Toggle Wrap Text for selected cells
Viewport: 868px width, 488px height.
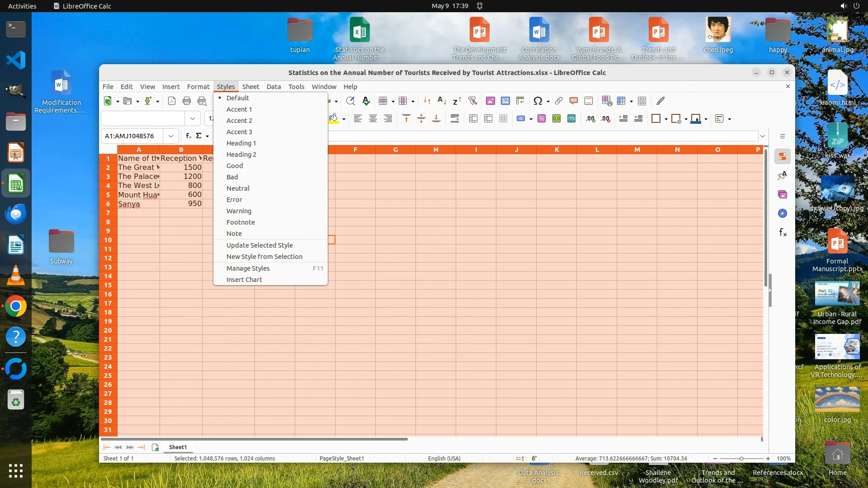click(455, 118)
